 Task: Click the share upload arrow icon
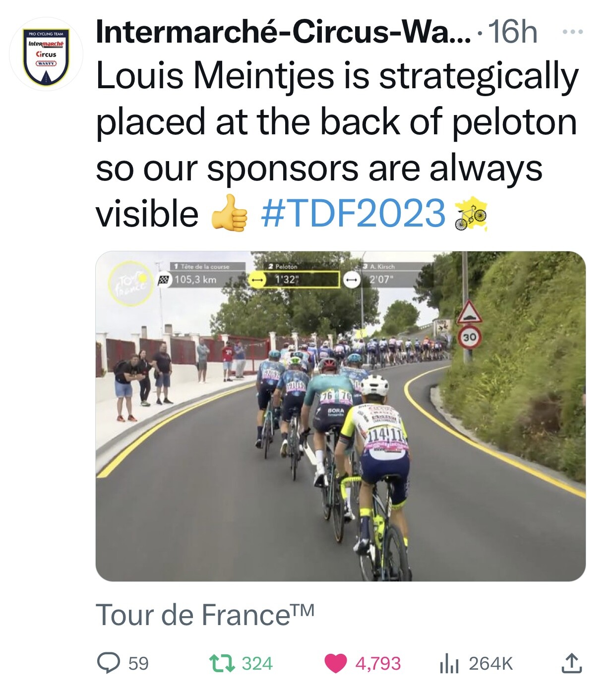pos(571,663)
